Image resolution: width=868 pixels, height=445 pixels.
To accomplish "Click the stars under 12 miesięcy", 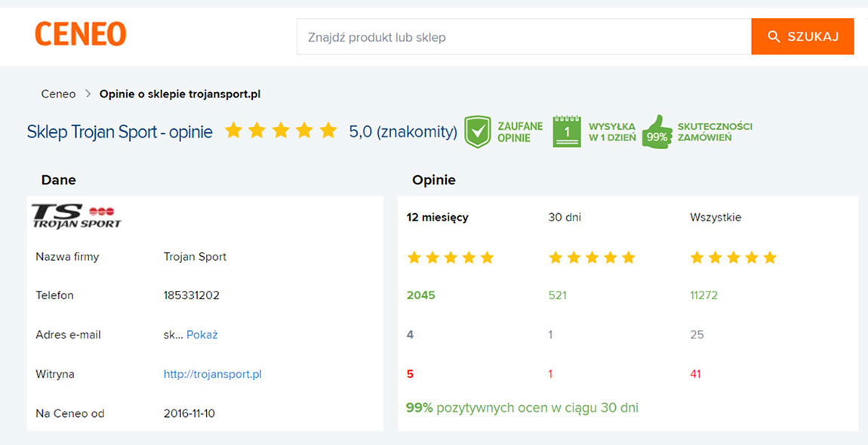I will click(x=450, y=258).
